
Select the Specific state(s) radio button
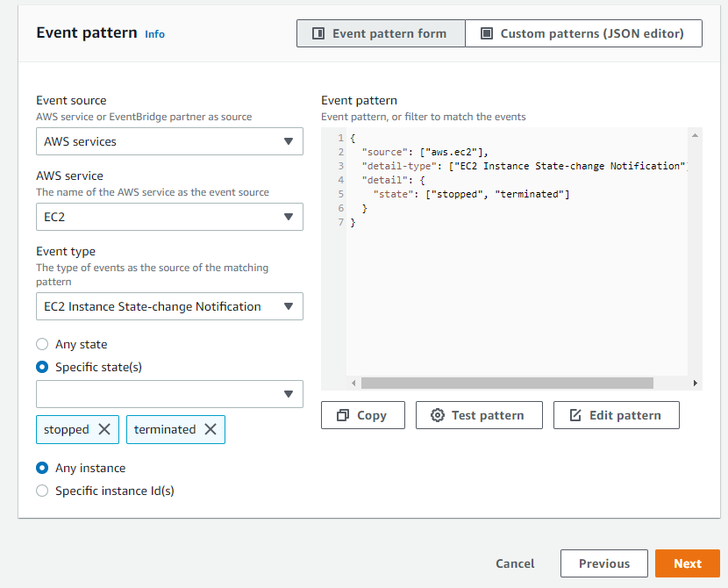coord(42,367)
